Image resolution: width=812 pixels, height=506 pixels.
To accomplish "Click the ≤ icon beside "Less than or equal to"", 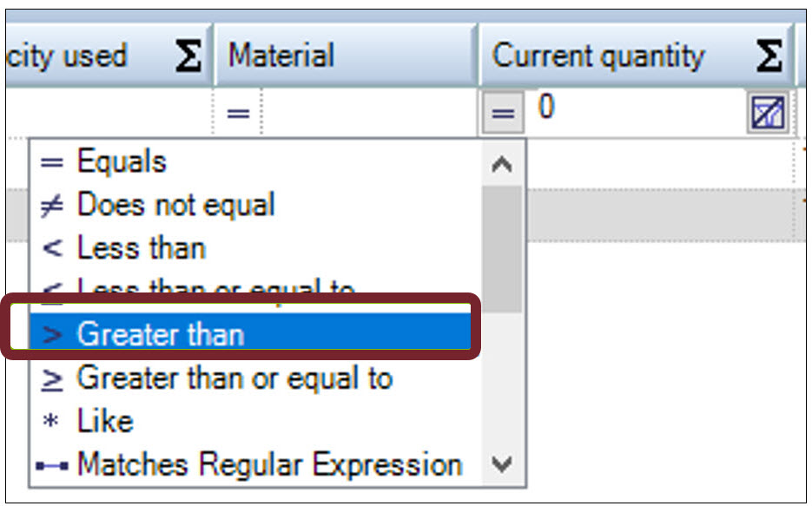I will click(52, 289).
